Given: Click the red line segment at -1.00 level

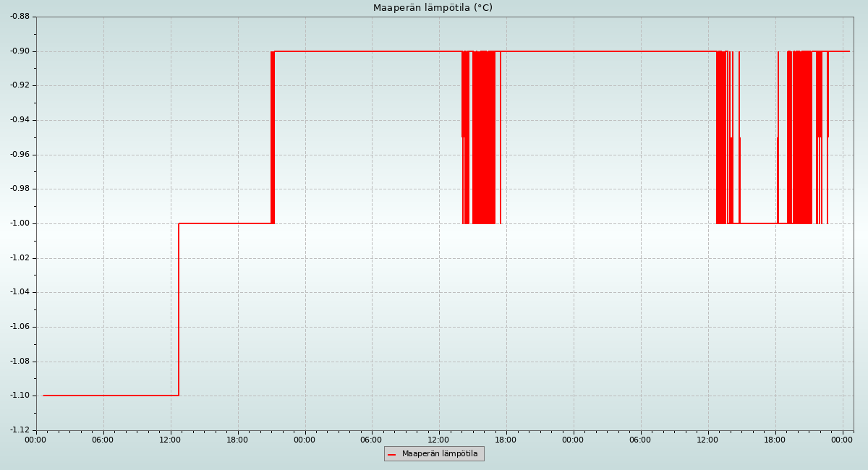Looking at the screenshot, I should pos(224,223).
